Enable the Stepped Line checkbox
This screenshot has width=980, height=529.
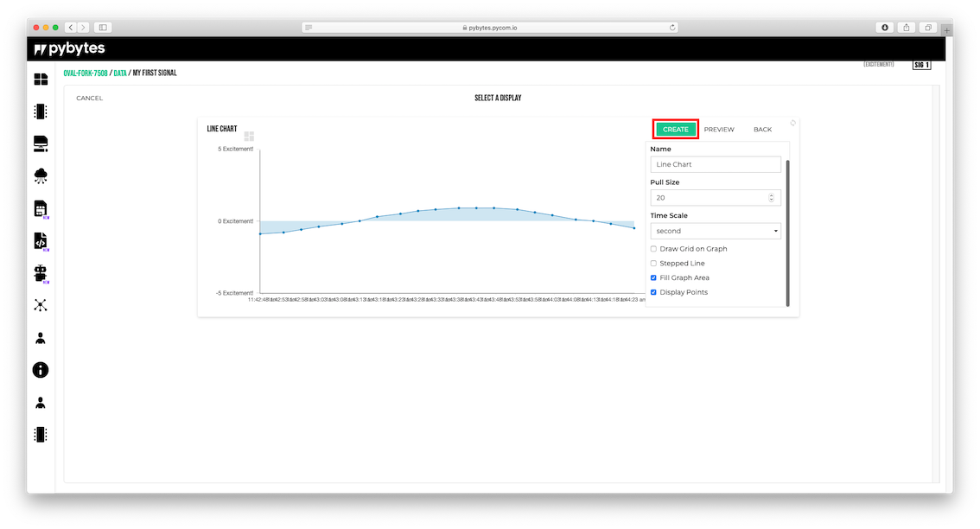pos(653,264)
